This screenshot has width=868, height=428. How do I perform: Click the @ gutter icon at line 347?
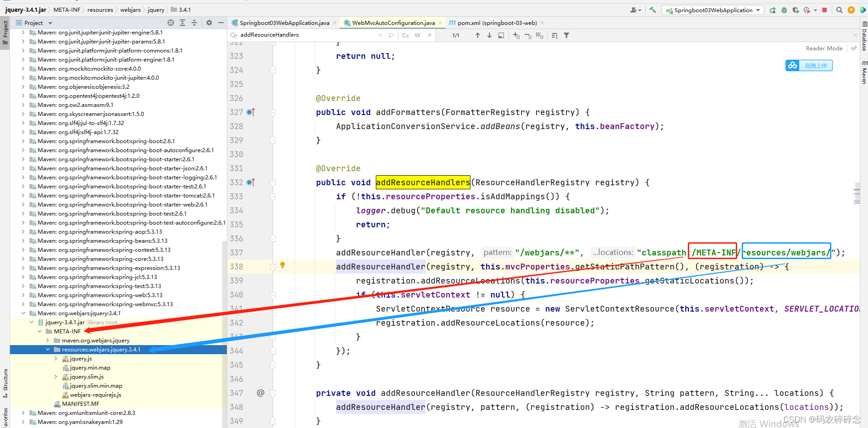pos(260,393)
